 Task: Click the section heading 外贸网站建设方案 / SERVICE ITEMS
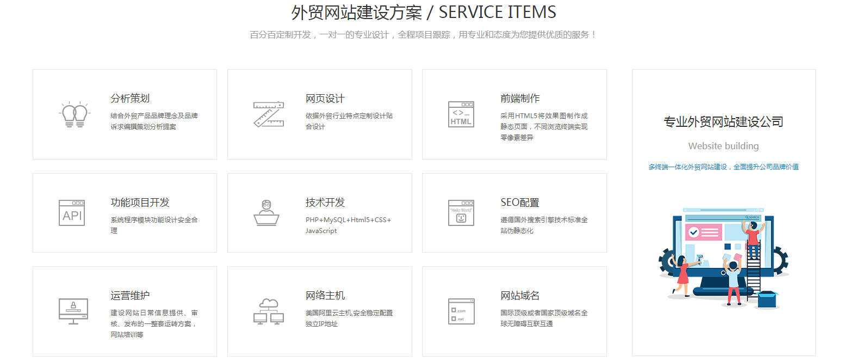[423, 12]
